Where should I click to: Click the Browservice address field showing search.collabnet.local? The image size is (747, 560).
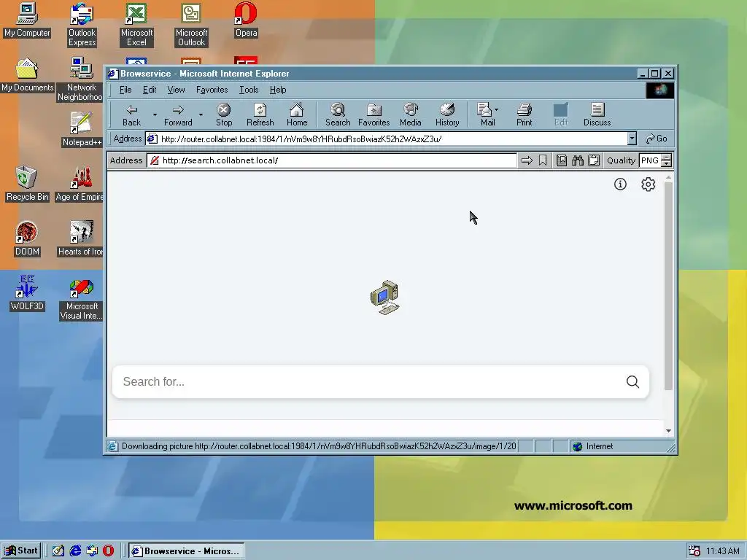click(x=332, y=160)
